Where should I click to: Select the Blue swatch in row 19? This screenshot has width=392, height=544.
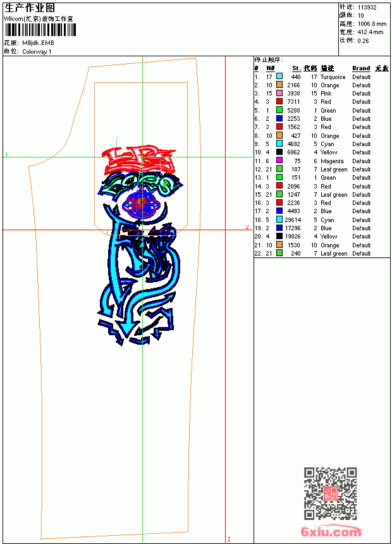(279, 228)
